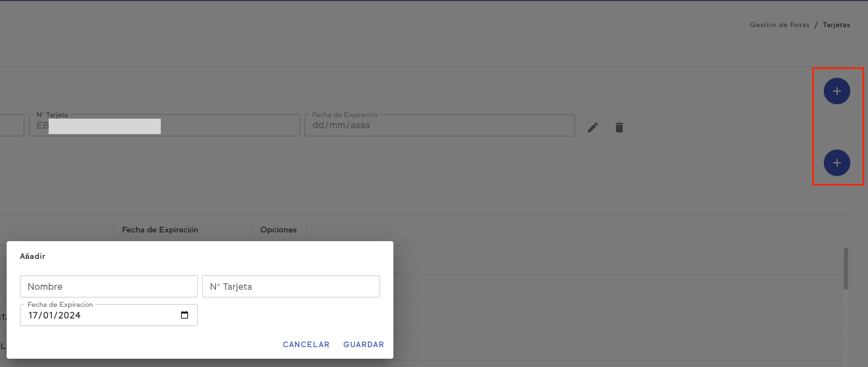Viewport: 868px width, 367px height.
Task: Click the dd/mm/aaaa expiration date field
Action: [x=439, y=126]
